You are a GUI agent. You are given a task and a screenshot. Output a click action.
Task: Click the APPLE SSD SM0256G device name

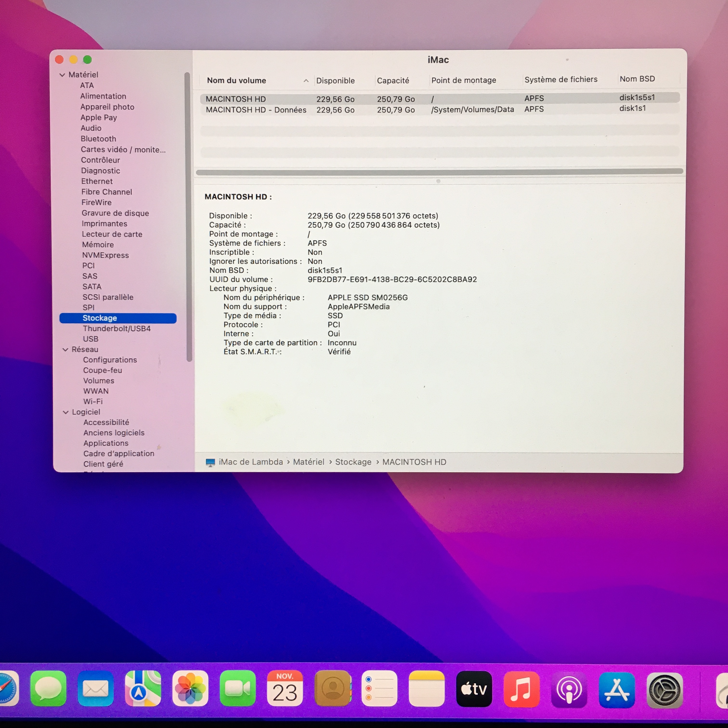368,298
